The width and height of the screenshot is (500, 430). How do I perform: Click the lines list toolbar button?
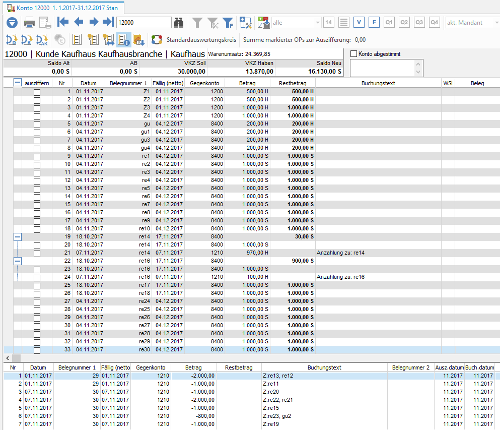pos(343,22)
